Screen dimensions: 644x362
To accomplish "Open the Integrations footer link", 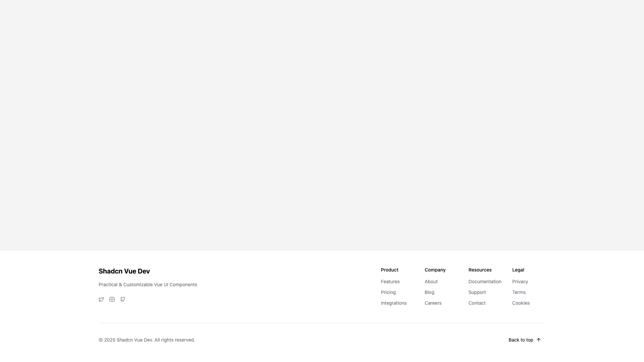I will 393,303.
